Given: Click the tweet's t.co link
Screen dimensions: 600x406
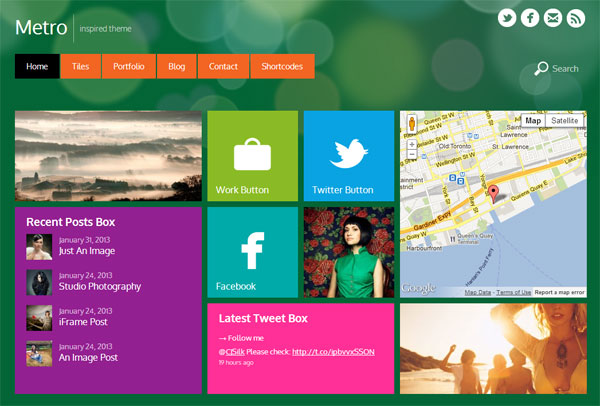Looking at the screenshot, I should point(333,351).
